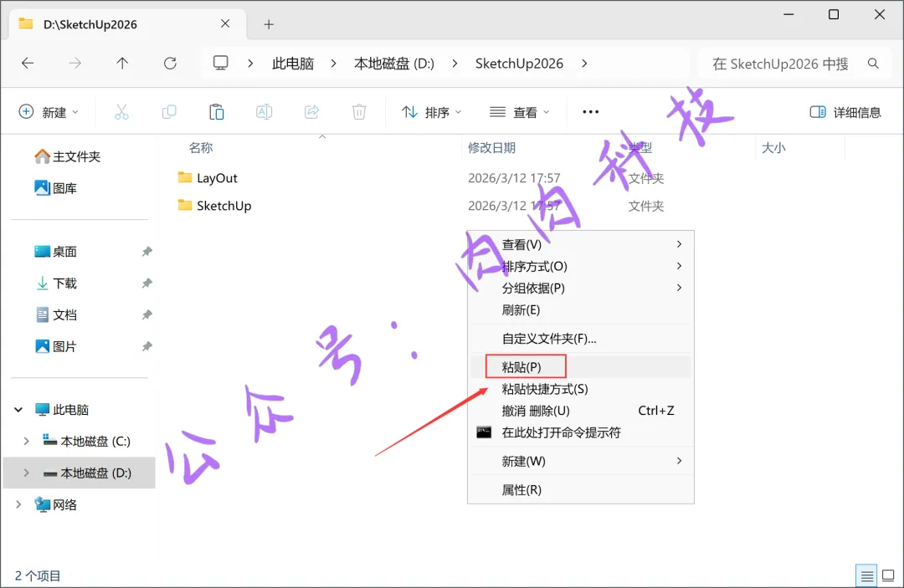Unpin 桌面 from quick access
This screenshot has width=904, height=588.
click(147, 252)
